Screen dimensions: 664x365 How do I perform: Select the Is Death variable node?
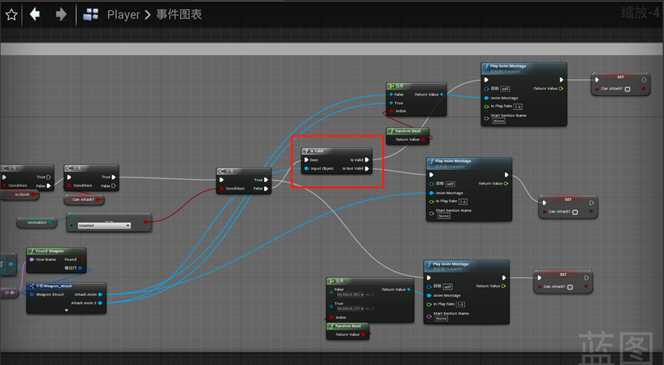coord(20,195)
